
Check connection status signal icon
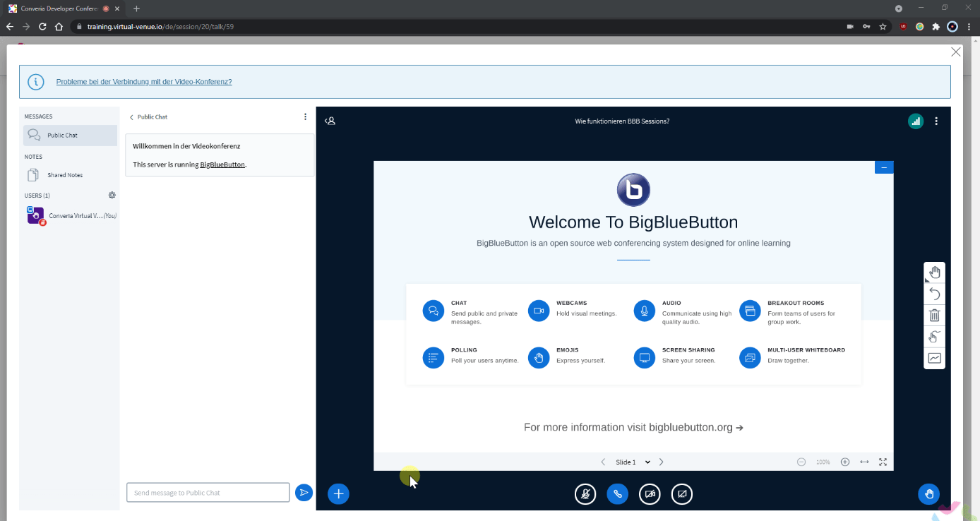(916, 121)
